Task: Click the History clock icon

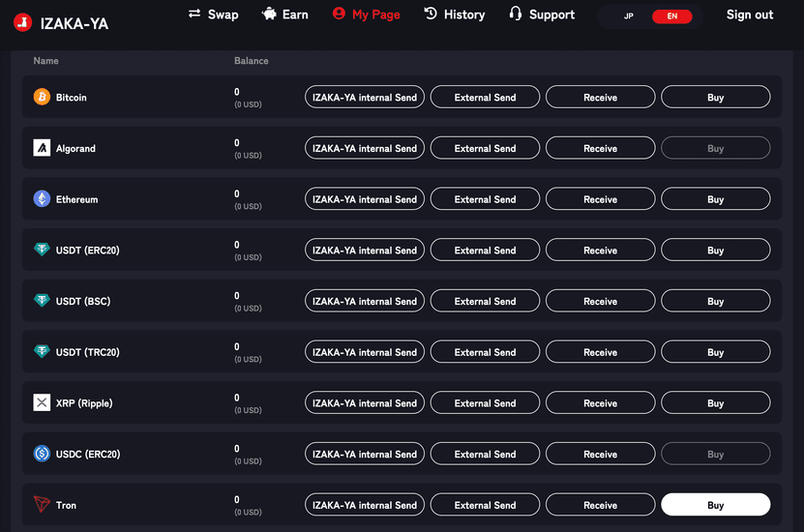Action: tap(431, 14)
